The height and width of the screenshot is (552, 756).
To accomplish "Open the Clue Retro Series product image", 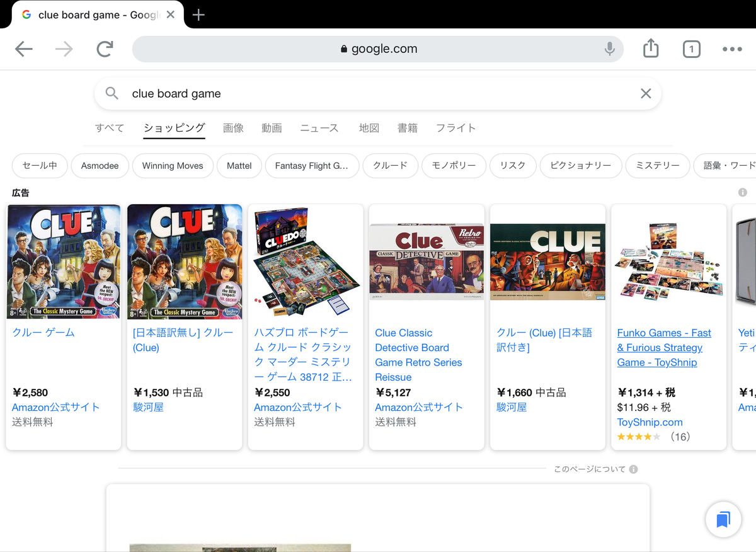I will point(427,262).
